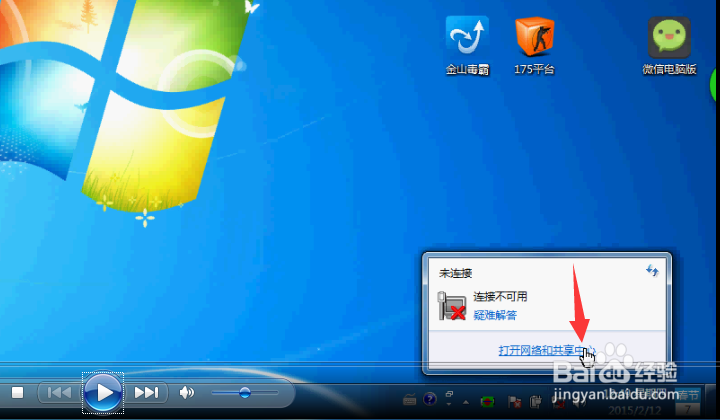Refresh the network list with arrows icon

pyautogui.click(x=652, y=271)
